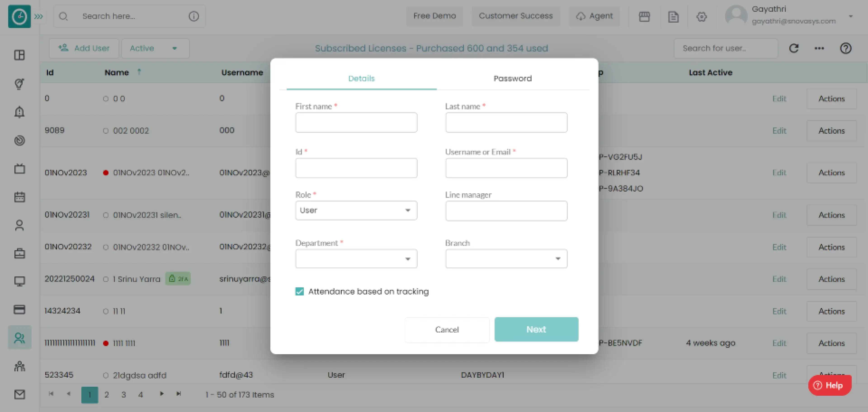Image resolution: width=868 pixels, height=412 pixels.
Task: Open the group of people sidebar icon
Action: tap(19, 366)
